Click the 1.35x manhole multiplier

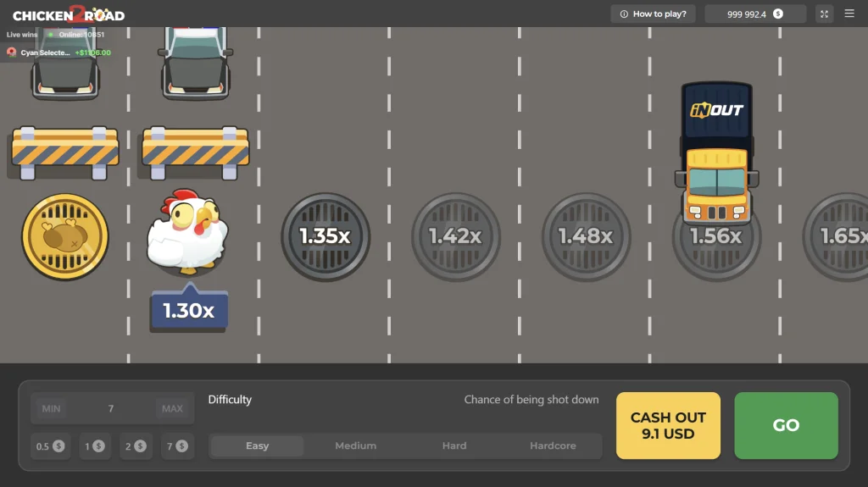[325, 237]
